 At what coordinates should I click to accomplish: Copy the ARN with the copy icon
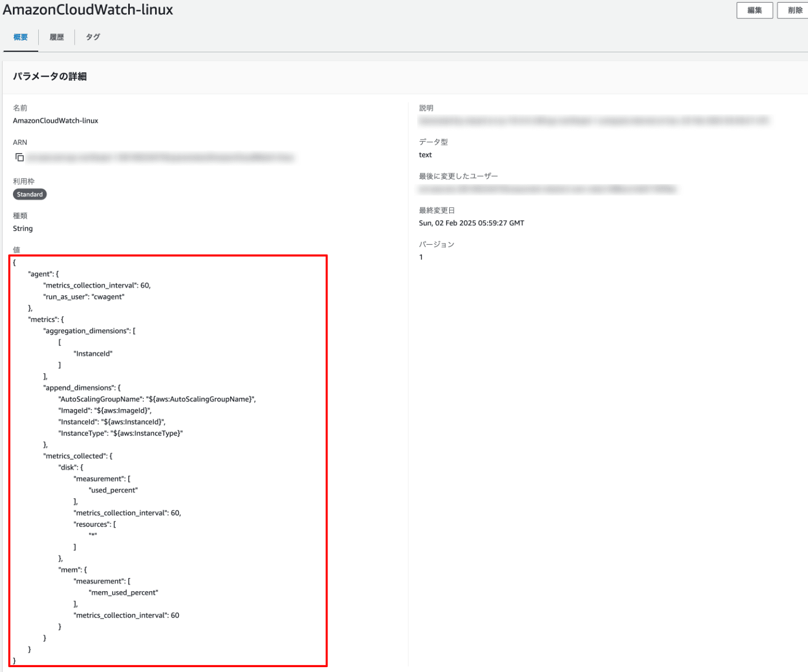click(19, 157)
